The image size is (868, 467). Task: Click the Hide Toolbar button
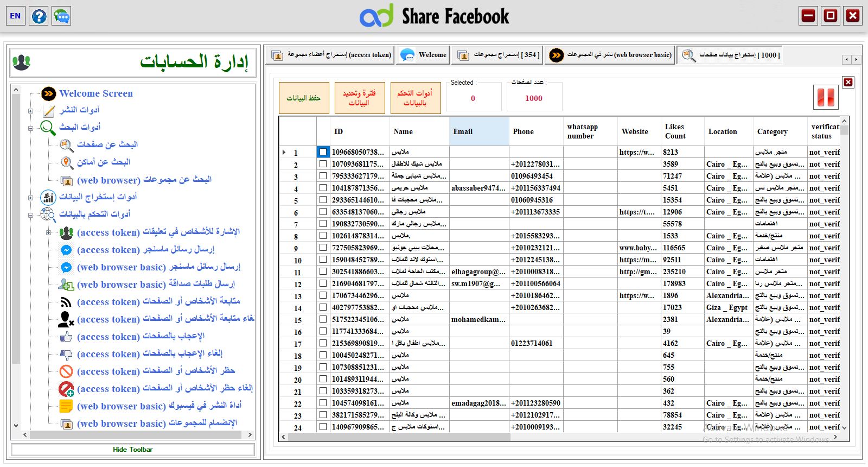tap(133, 450)
